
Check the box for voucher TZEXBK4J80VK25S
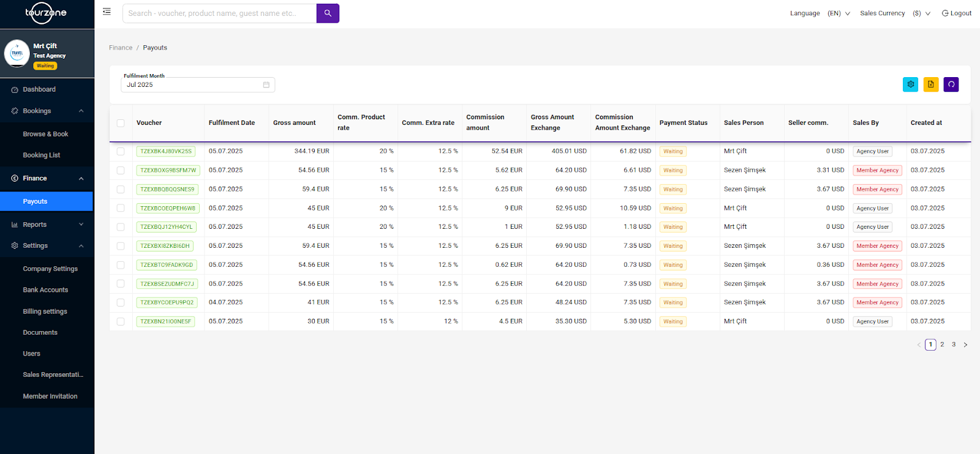[x=121, y=151]
